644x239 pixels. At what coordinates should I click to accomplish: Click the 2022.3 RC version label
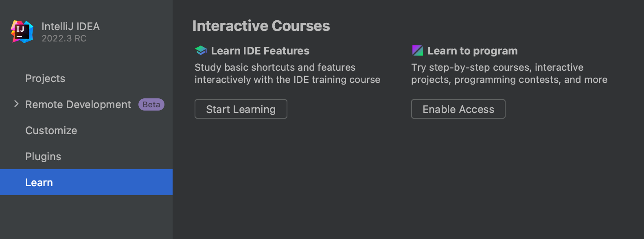pyautogui.click(x=64, y=38)
